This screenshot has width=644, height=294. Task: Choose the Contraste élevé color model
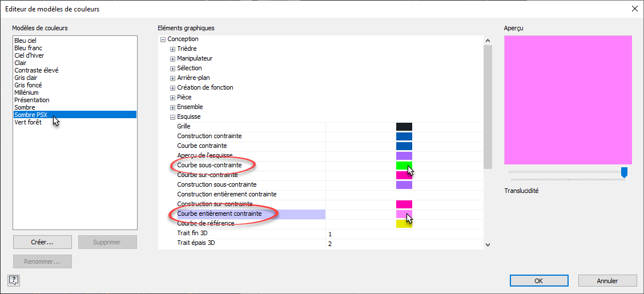coord(36,70)
